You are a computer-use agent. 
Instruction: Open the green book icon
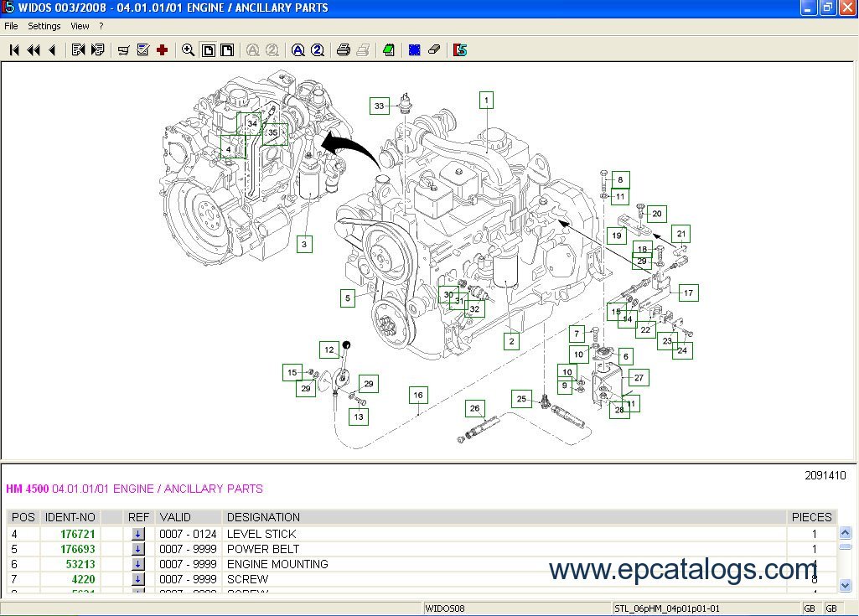[389, 50]
